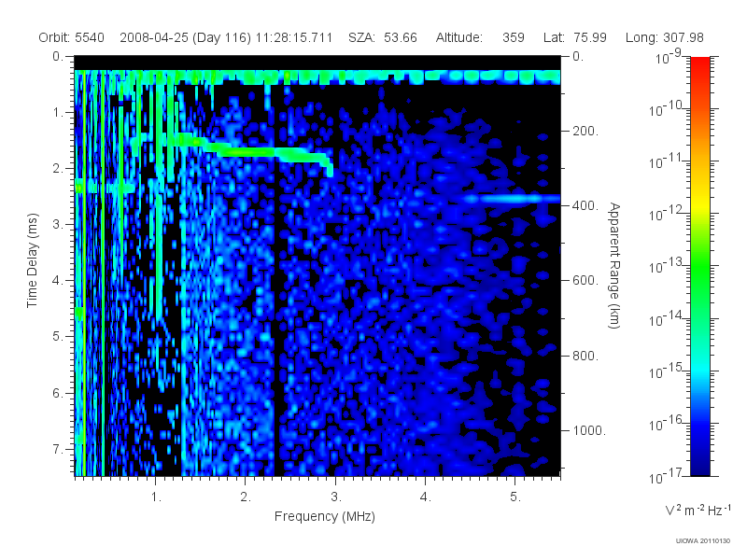Click the downward cusp of the green trace near 3 MHz
The image size is (747, 560).
pos(329,168)
